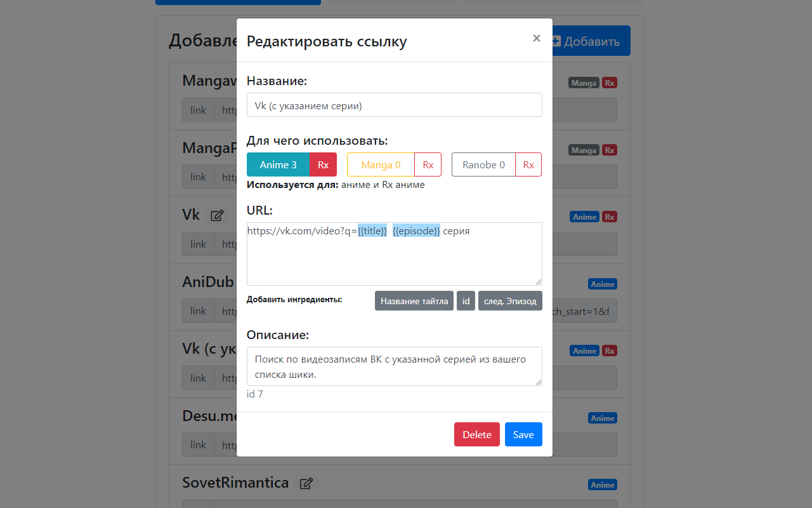Toggle the Rx button beside Anime
812x508 pixels.
coord(324,164)
